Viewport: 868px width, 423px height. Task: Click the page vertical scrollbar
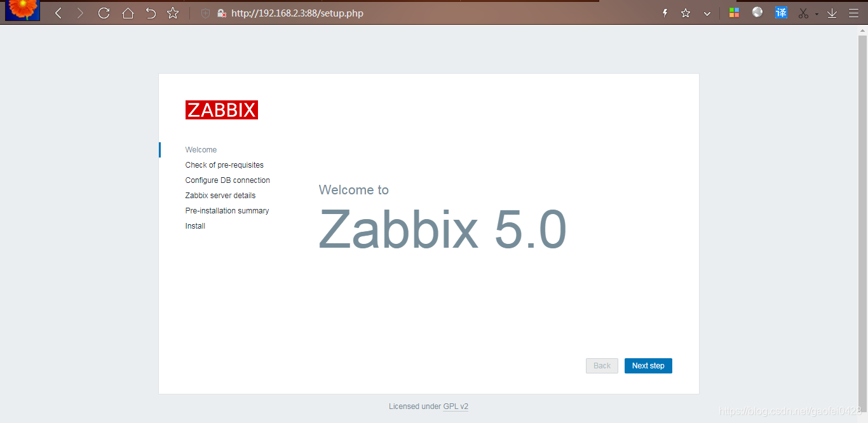click(x=863, y=224)
